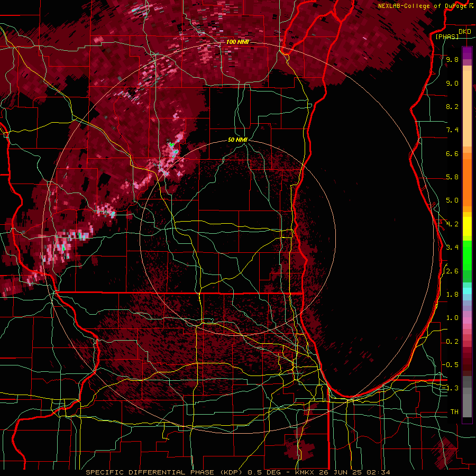Viewport: 476px width, 476px height.
Task: Click the 7.4 legend value
Action: point(452,130)
